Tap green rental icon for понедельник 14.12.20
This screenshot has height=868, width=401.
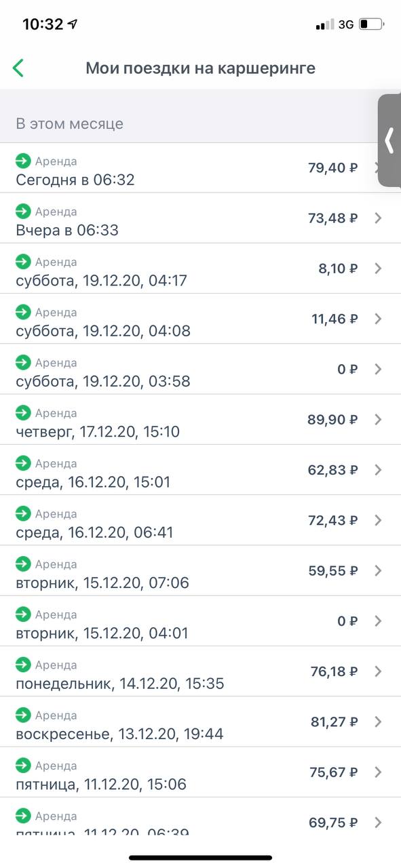coord(23,665)
